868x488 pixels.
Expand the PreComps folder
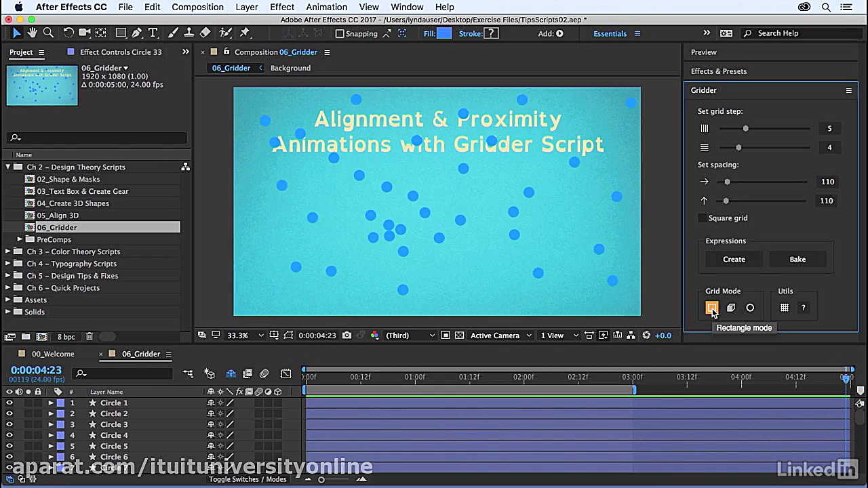[20, 239]
